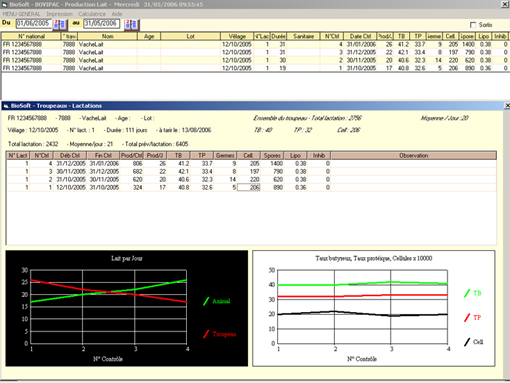Image resolution: width=510 pixels, height=383 pixels.
Task: Click the highlighted Cell value 206 in Lactations table
Action: point(249,188)
